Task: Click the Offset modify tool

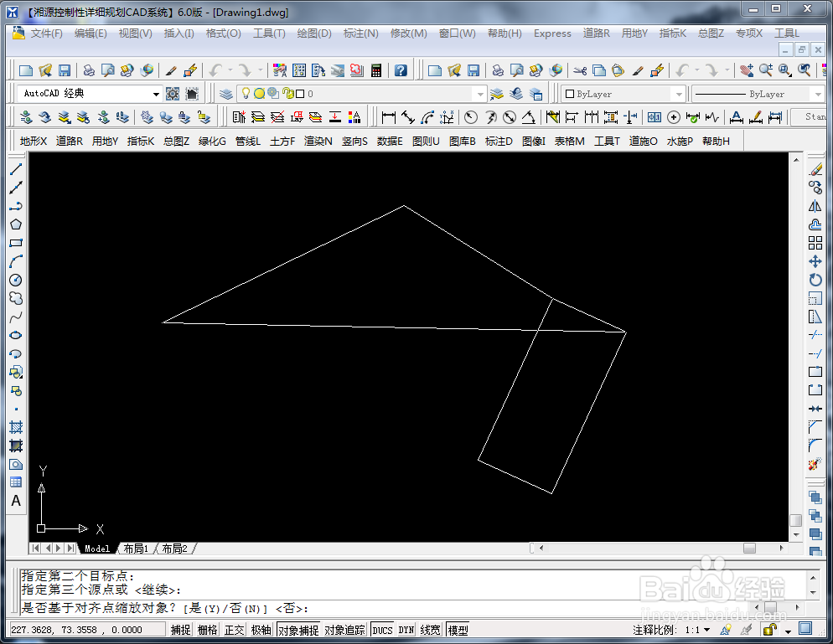Action: pos(815,224)
